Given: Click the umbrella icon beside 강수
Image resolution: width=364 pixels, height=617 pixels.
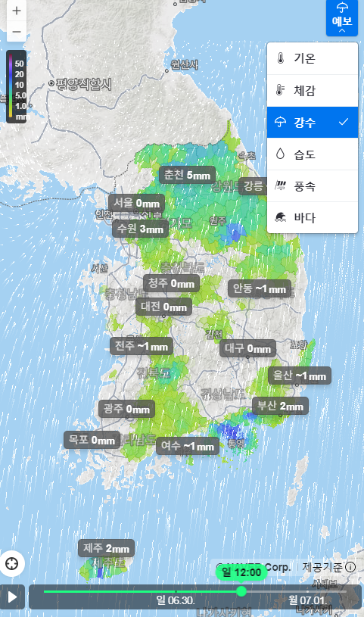Looking at the screenshot, I should (x=280, y=123).
